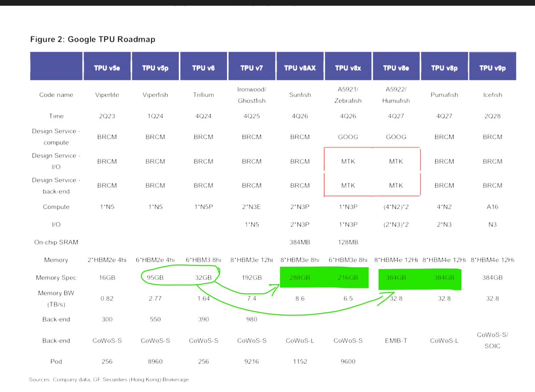
Task: Click the title "Figure 2: Google TPU Roadmap"
Action: pos(92,39)
